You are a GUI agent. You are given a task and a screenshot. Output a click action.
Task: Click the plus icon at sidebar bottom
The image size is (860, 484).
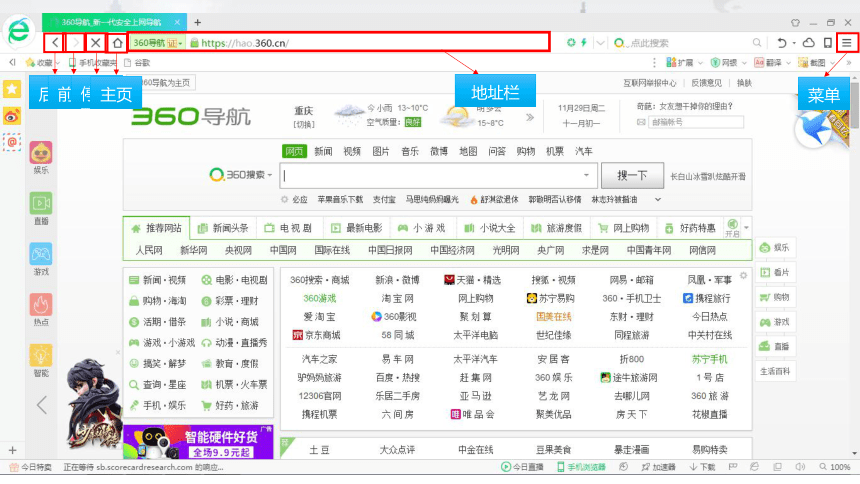pos(12,451)
